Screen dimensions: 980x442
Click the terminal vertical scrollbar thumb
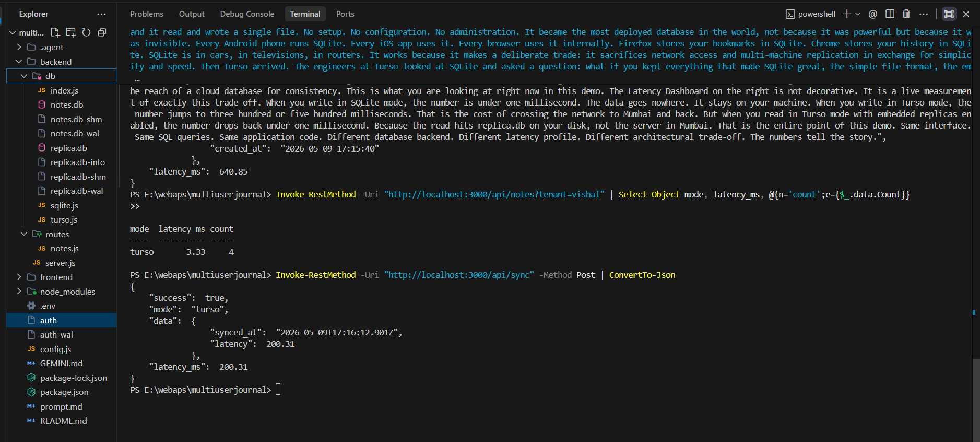tap(976, 400)
